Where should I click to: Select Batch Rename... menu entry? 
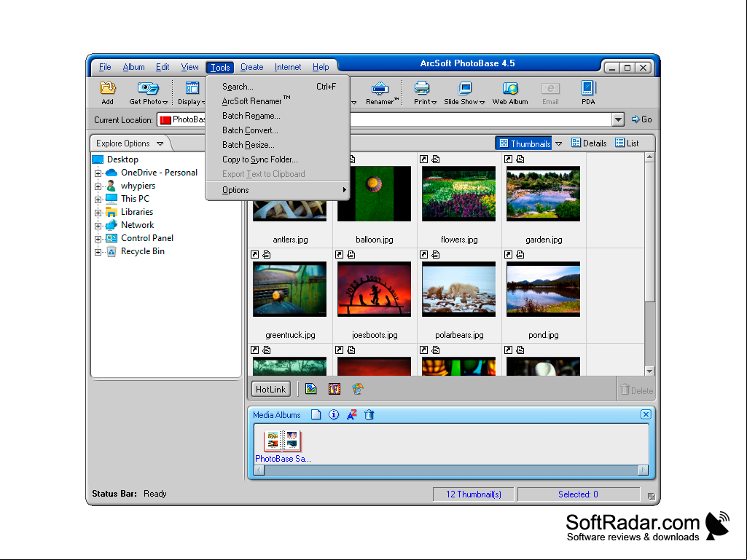(278, 116)
